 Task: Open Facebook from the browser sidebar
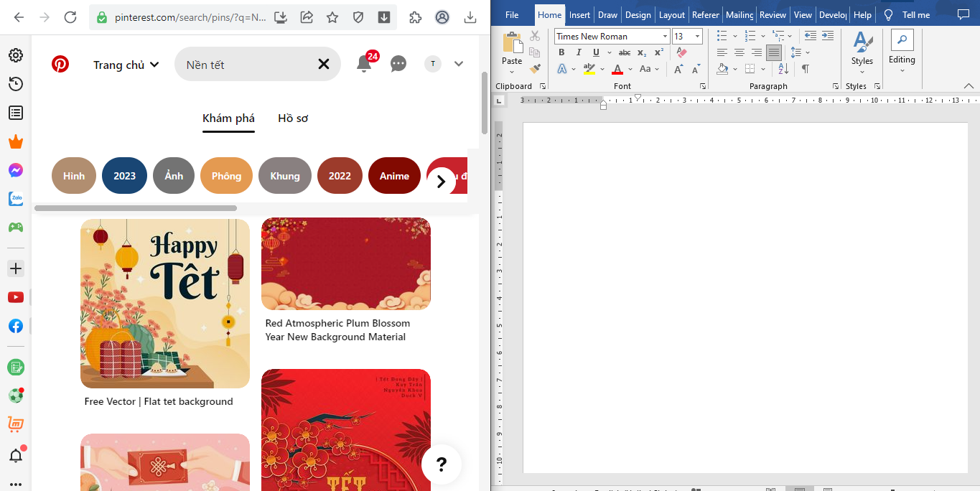(x=16, y=326)
